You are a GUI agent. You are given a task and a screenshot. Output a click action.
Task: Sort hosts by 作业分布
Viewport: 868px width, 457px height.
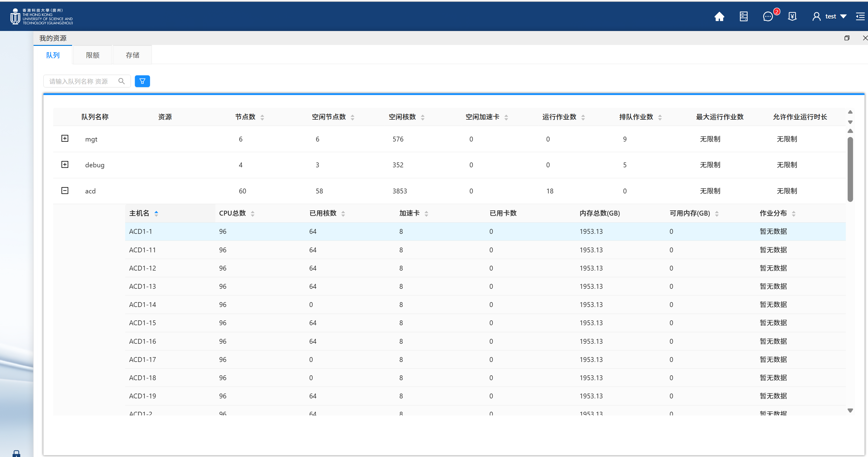[794, 213]
